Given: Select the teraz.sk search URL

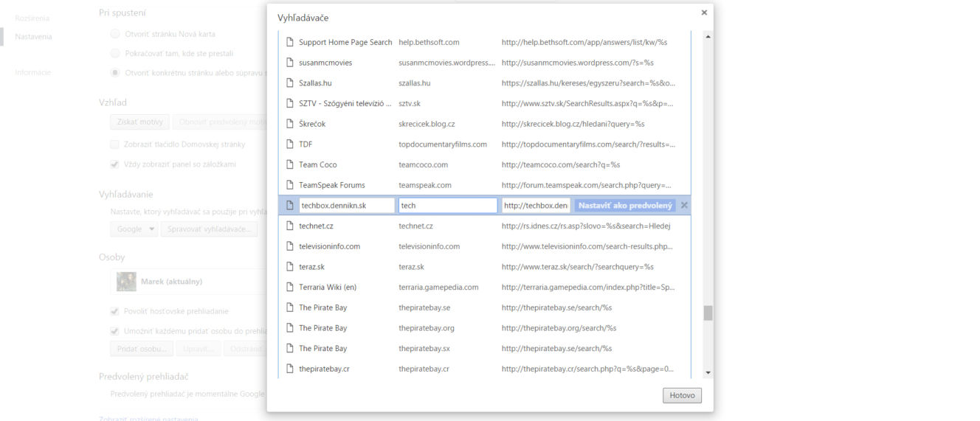Looking at the screenshot, I should point(578,267).
